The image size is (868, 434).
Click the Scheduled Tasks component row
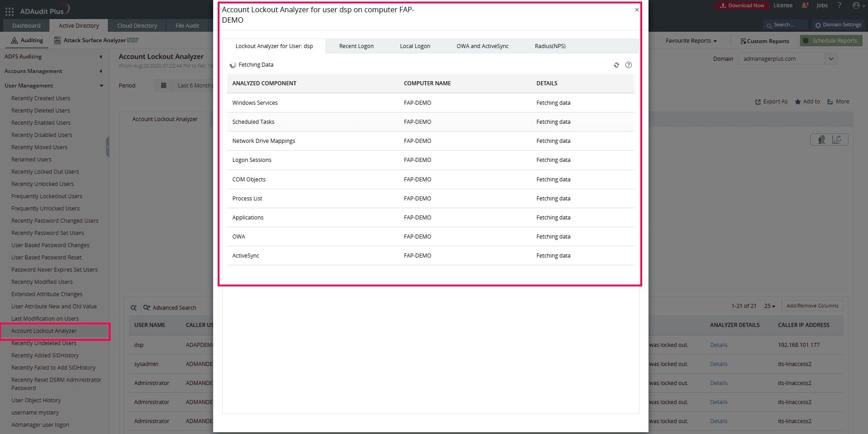(430, 122)
